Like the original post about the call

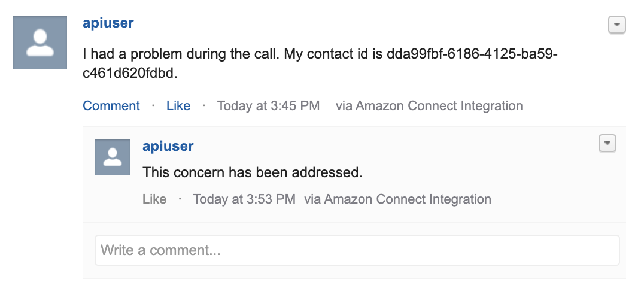[178, 105]
